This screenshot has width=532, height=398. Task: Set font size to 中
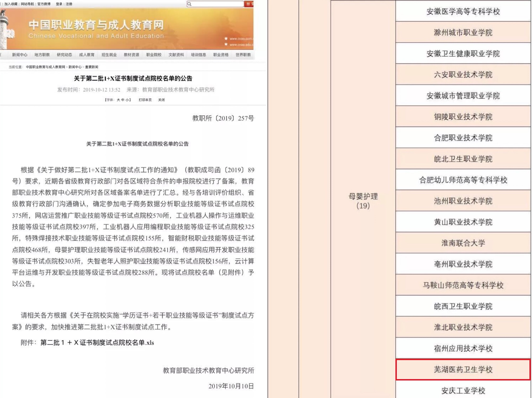click(x=123, y=100)
